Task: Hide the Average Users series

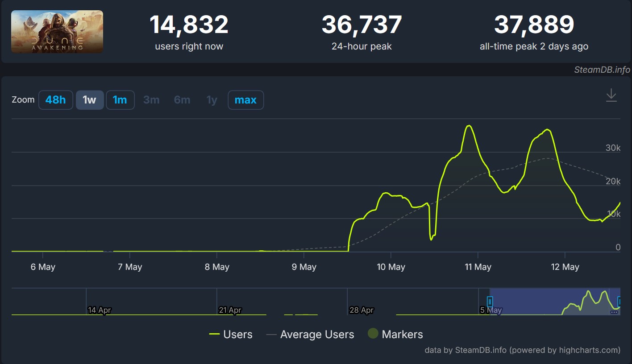Action: (310, 335)
